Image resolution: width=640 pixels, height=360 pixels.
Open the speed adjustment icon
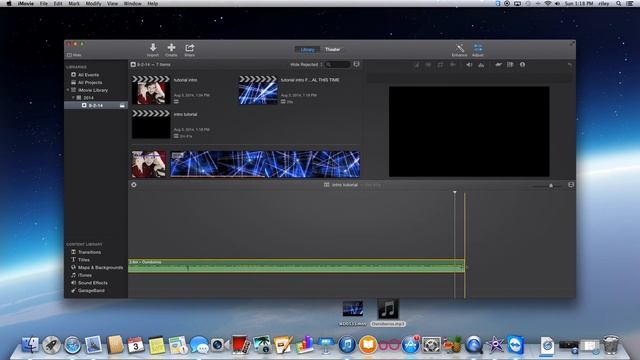click(x=498, y=64)
